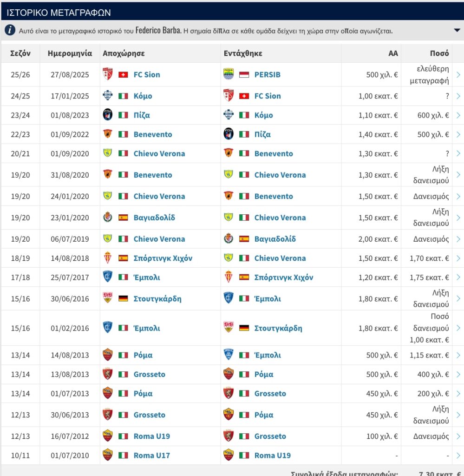Click the Roma U17 club crest
The height and width of the screenshot is (476, 464).
[x=108, y=455]
